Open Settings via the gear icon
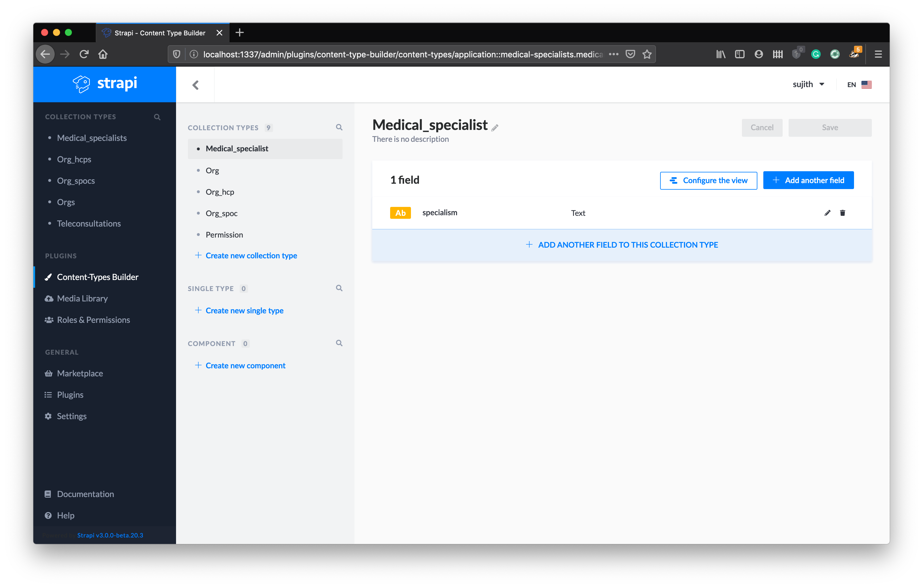The image size is (923, 588). coord(48,416)
